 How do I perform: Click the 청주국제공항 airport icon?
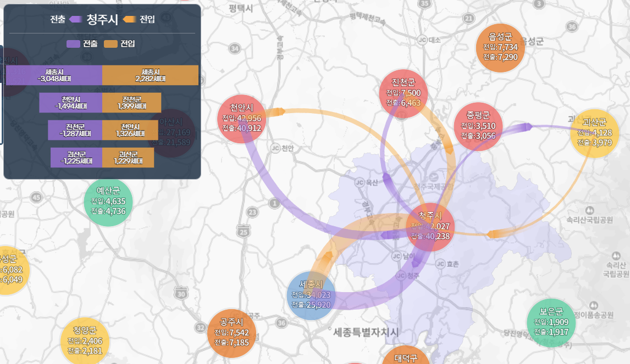pos(434,177)
